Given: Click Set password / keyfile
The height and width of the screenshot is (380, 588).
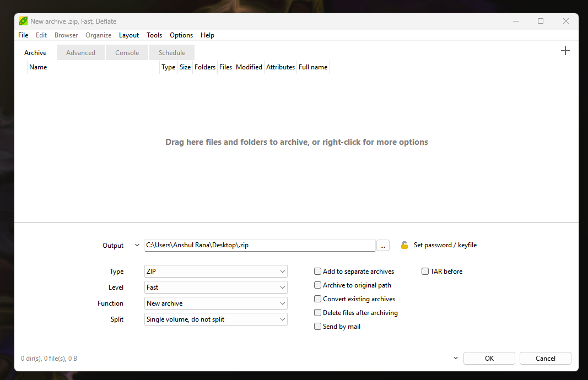Looking at the screenshot, I should tap(444, 245).
